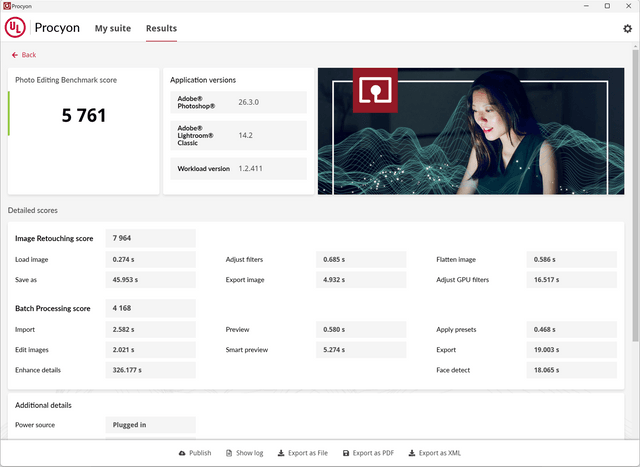Image resolution: width=640 pixels, height=467 pixels.
Task: Click Preview value 0.580 s
Action: tap(361, 329)
